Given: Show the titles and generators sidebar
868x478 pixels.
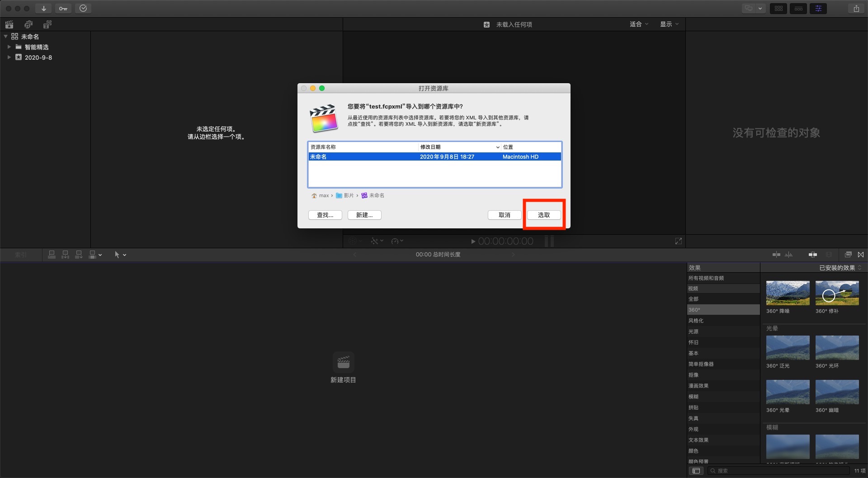Looking at the screenshot, I should (x=47, y=24).
